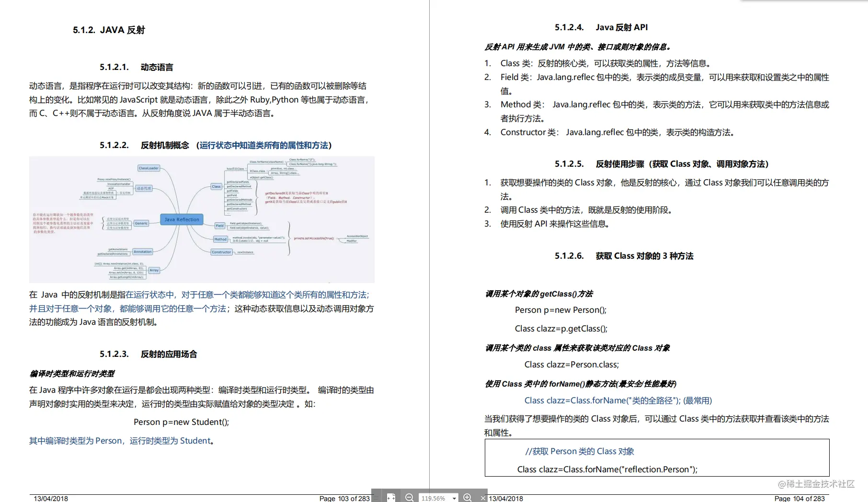Click the Generic node in the mind map
Screen dimensions: 868x502
click(141, 223)
